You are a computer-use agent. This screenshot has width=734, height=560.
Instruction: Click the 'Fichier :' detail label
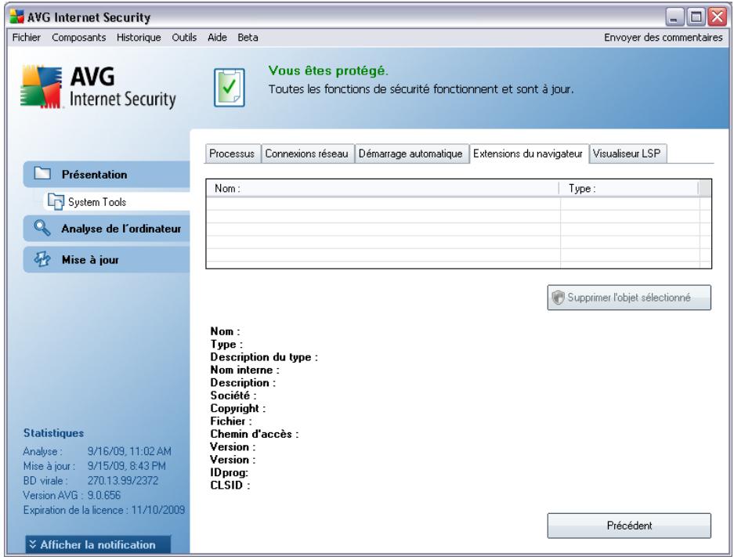coord(231,421)
